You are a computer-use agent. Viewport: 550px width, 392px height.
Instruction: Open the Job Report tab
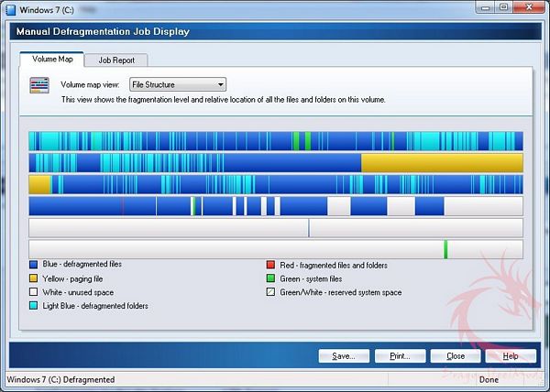[x=116, y=60]
